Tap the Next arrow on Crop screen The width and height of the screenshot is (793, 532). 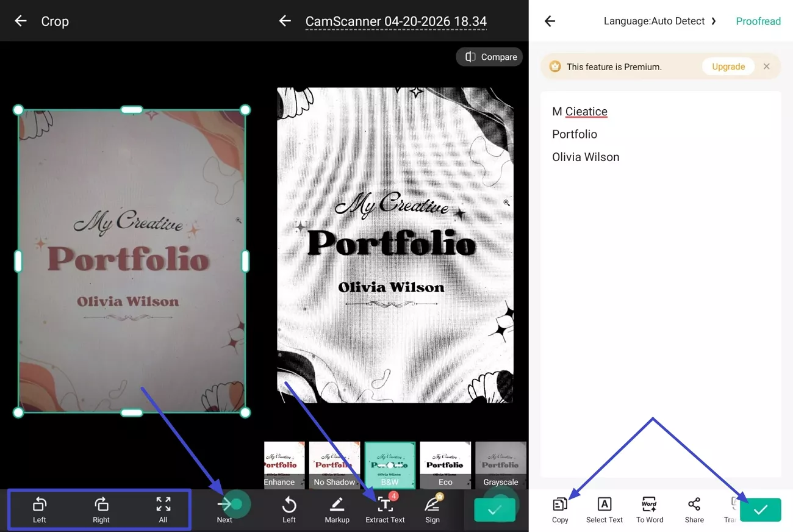pos(224,509)
